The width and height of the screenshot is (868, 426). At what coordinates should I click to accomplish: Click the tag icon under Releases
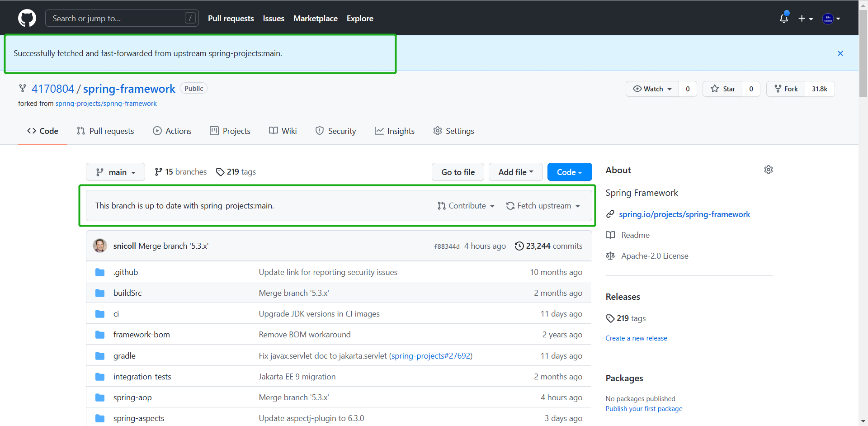click(x=610, y=318)
